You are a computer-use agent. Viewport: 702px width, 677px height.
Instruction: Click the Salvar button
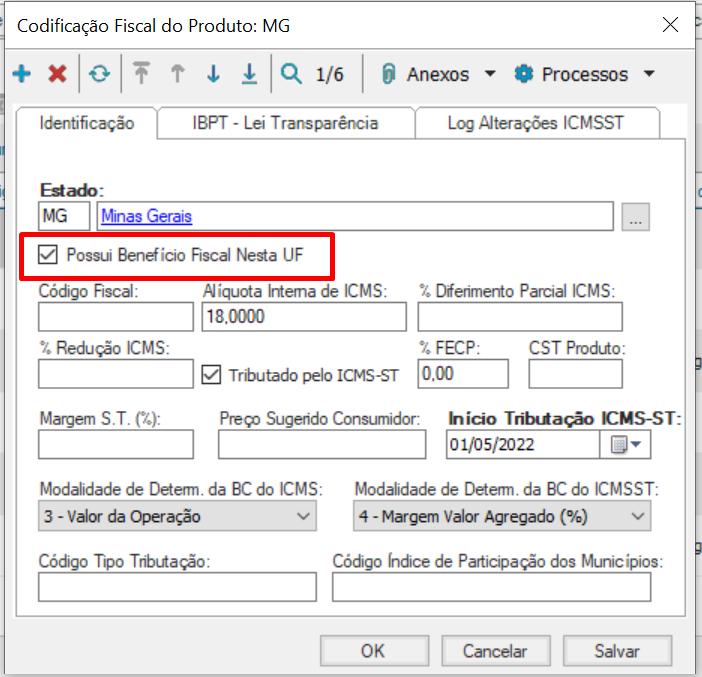click(617, 651)
